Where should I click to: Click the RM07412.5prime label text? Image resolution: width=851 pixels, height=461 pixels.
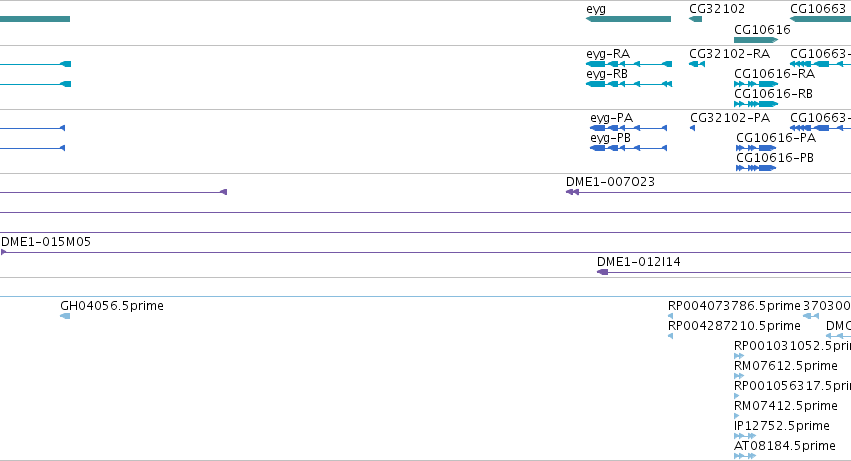tap(786, 406)
